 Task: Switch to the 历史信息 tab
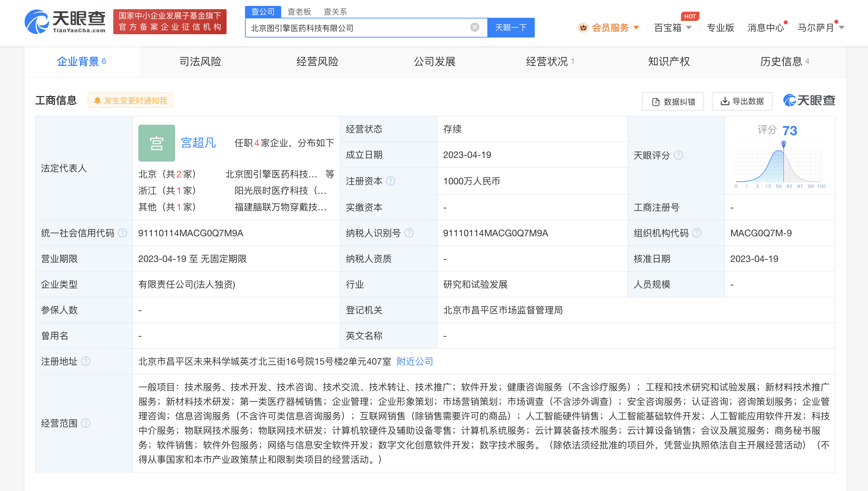(x=784, y=61)
